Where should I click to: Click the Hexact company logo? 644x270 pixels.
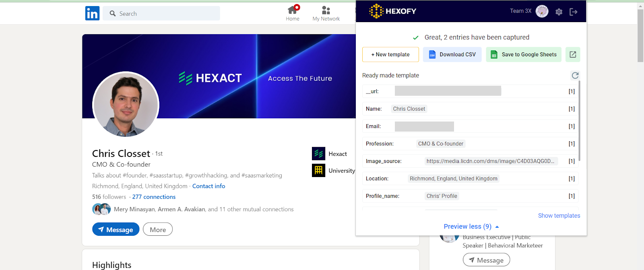[318, 154]
